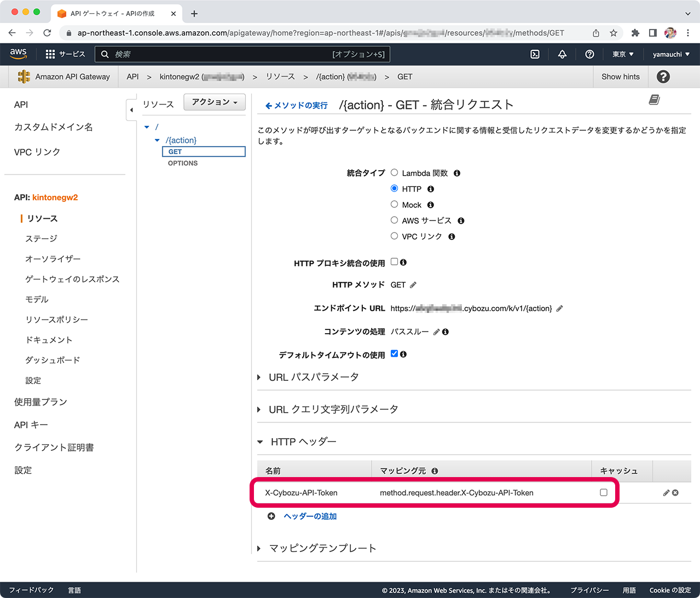Show info for Lambda 関数 integration type
Image resolution: width=700 pixels, height=598 pixels.
457,173
